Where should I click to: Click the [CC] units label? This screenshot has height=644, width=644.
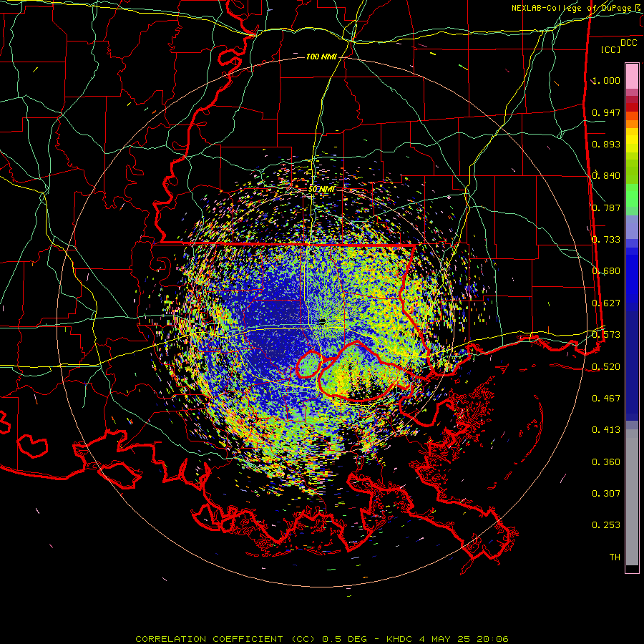[611, 49]
